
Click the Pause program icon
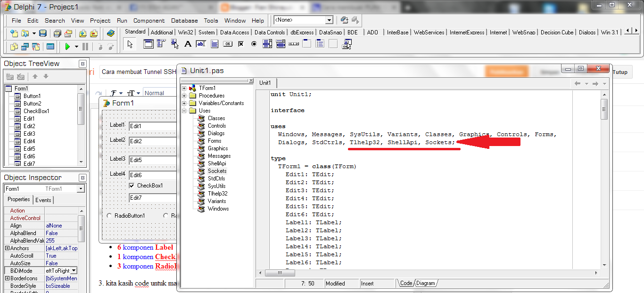point(85,47)
